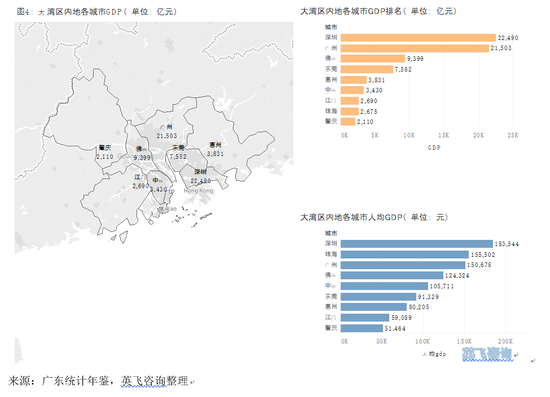Click the 城市 header above the blue chart
This screenshot has height=397, width=550.
pos(331,233)
